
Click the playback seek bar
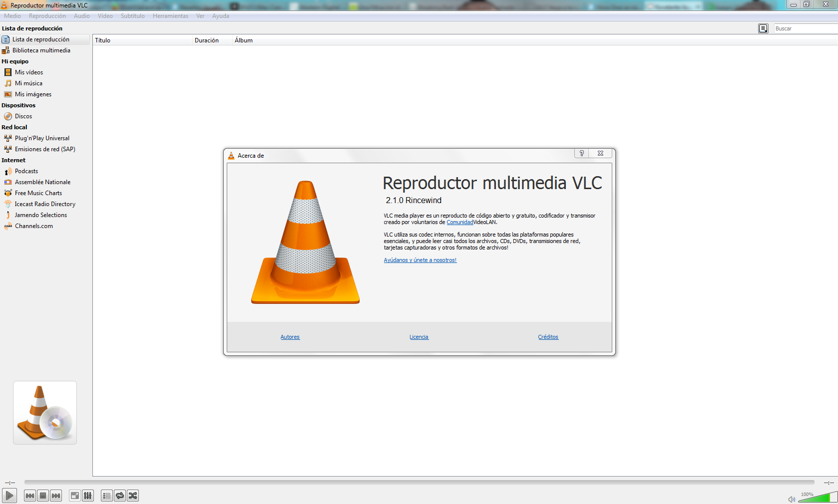419,483
